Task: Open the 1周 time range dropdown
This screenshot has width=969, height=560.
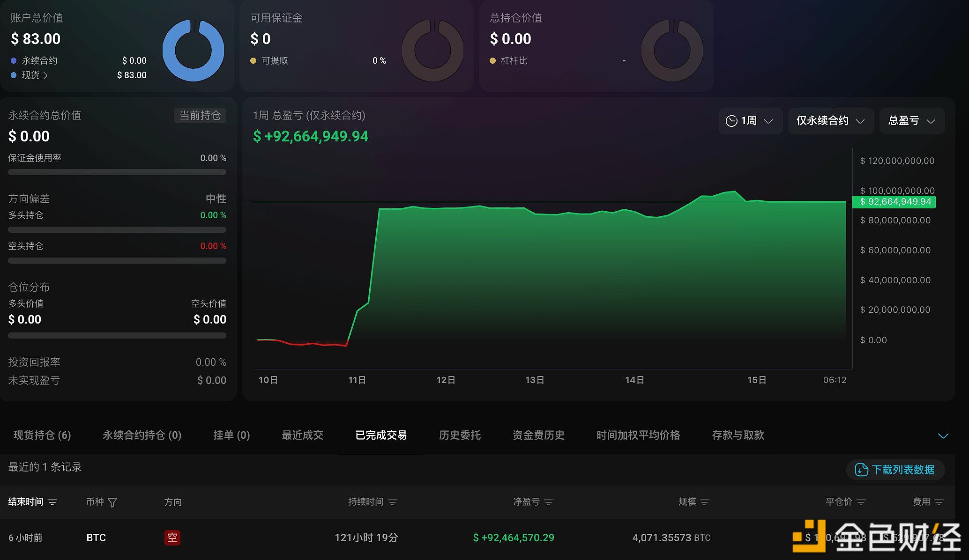Action: (x=750, y=121)
